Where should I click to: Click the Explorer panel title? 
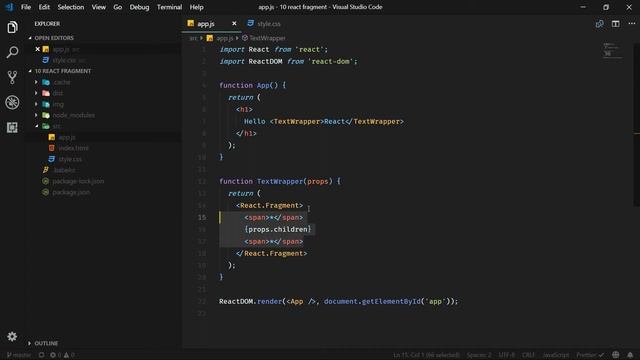(x=47, y=24)
